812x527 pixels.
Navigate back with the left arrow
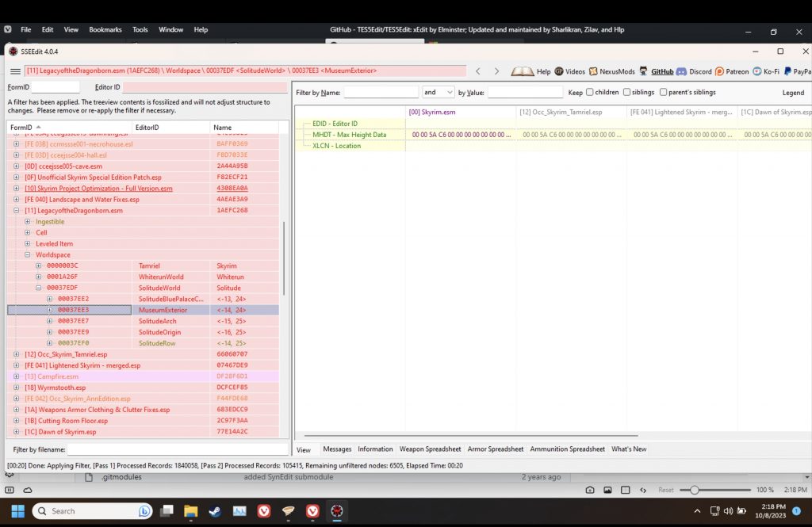(478, 71)
